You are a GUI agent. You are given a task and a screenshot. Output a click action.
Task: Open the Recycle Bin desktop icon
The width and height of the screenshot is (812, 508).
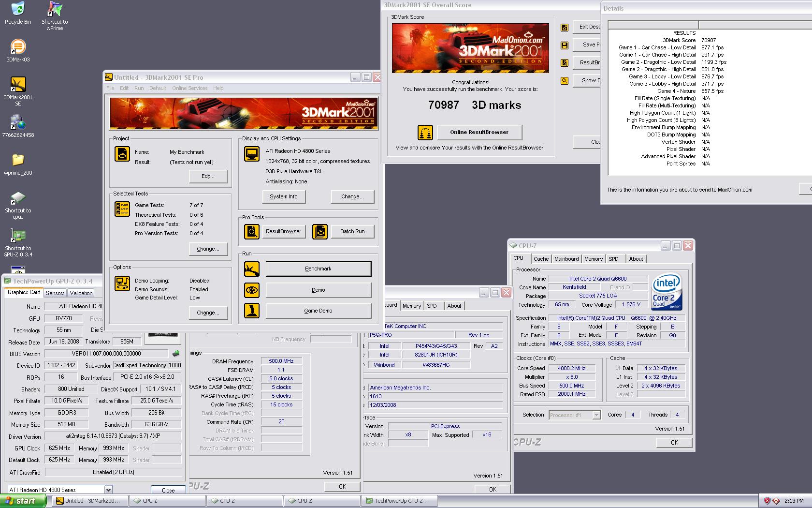tap(18, 13)
